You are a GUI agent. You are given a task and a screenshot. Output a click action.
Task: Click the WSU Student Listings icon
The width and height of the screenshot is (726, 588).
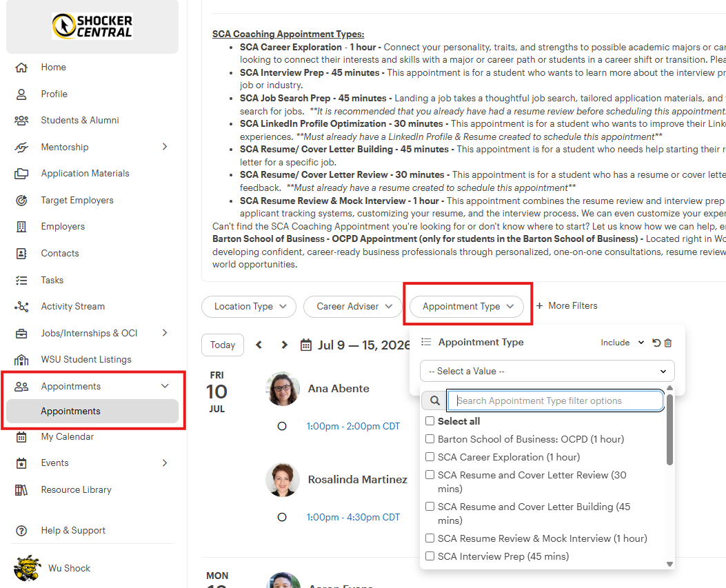tap(21, 360)
